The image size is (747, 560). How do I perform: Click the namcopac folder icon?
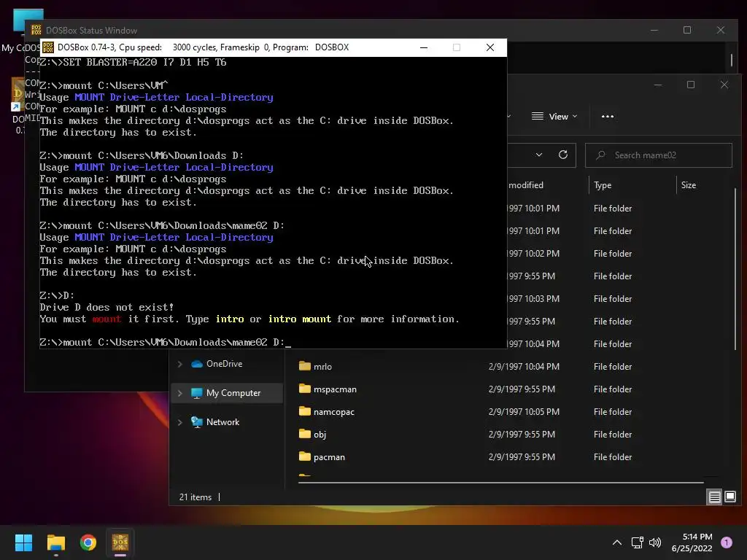(304, 411)
